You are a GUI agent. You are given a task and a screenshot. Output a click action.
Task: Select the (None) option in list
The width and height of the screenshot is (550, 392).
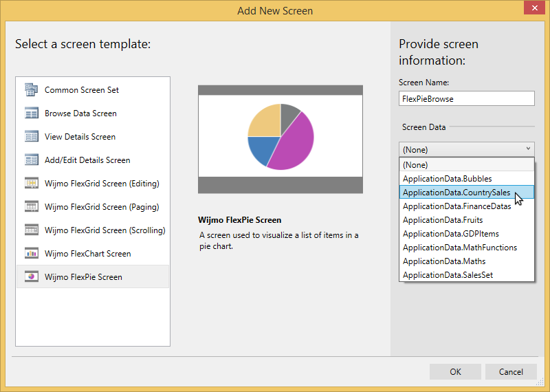(415, 165)
